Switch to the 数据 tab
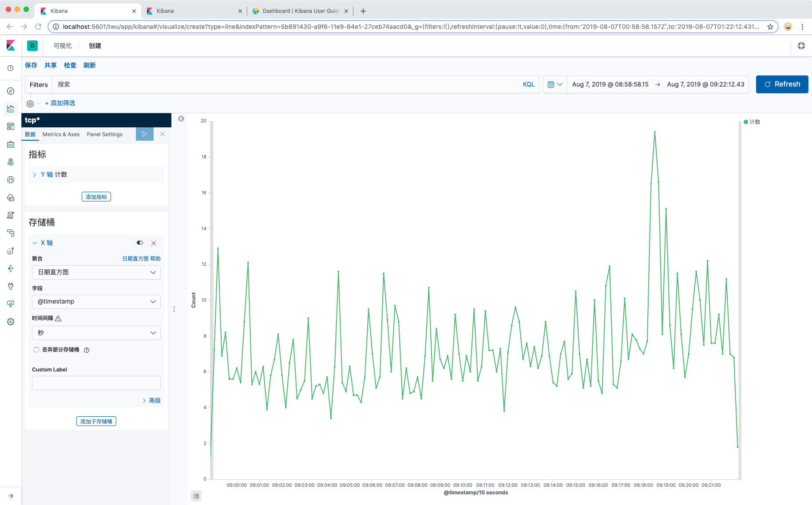The image size is (812, 505). (x=30, y=134)
